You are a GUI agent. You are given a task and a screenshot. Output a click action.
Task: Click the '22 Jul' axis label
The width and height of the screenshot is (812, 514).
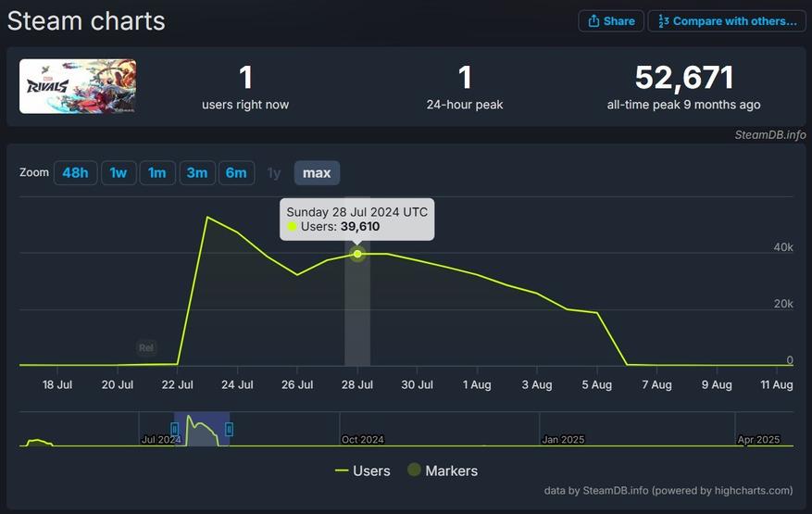[x=177, y=385]
